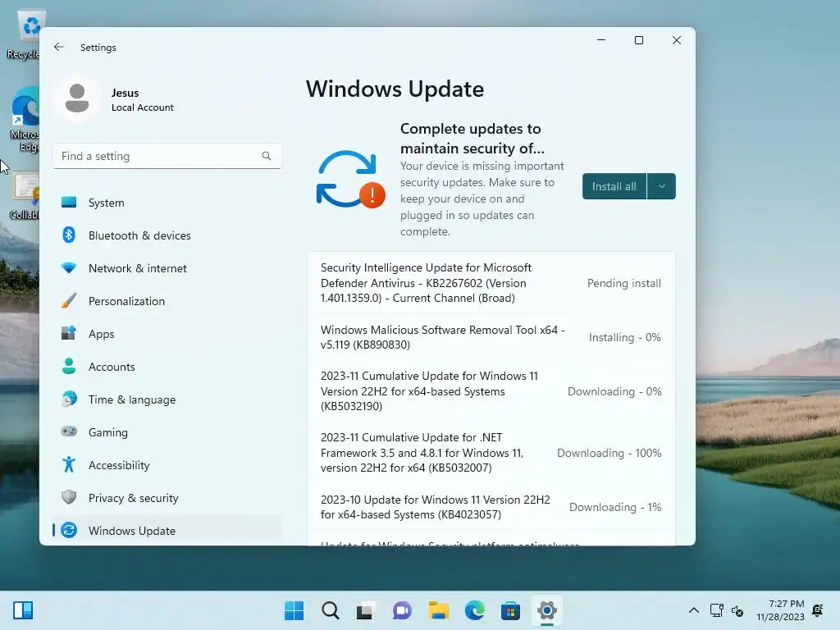Image resolution: width=840 pixels, height=630 pixels.
Task: Open Task View on taskbar
Action: (366, 610)
